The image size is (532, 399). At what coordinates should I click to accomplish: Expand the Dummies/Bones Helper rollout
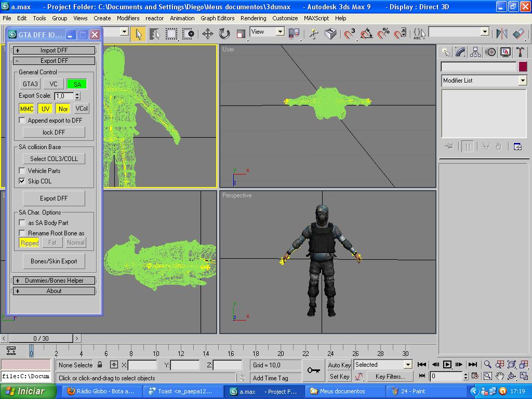54,281
